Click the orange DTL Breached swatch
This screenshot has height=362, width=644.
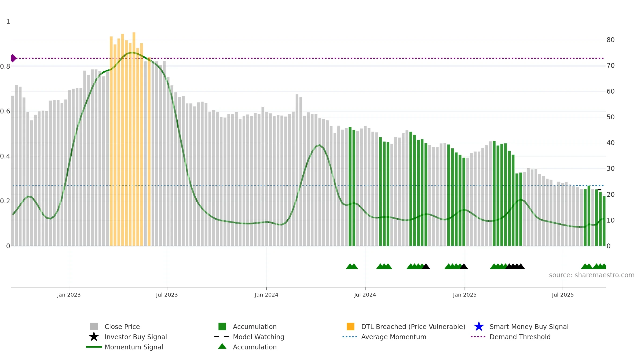point(350,327)
